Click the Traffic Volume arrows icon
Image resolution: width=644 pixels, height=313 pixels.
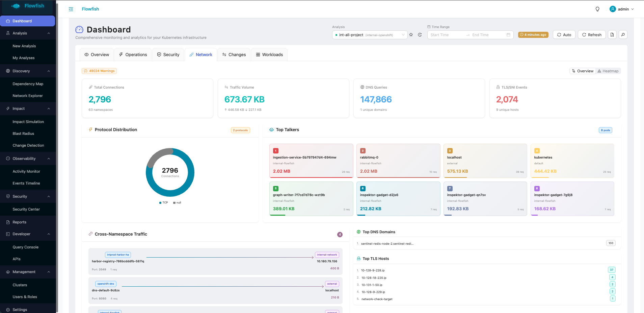[x=226, y=87]
